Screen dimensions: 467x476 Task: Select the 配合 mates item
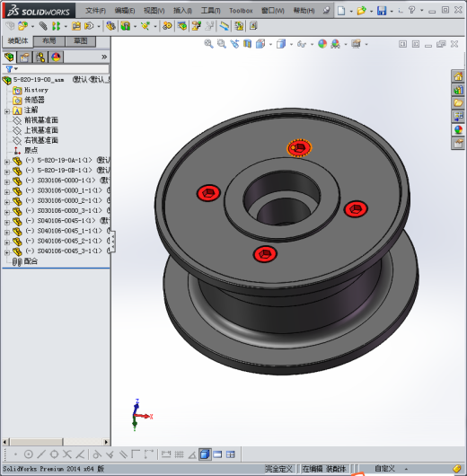(31, 261)
